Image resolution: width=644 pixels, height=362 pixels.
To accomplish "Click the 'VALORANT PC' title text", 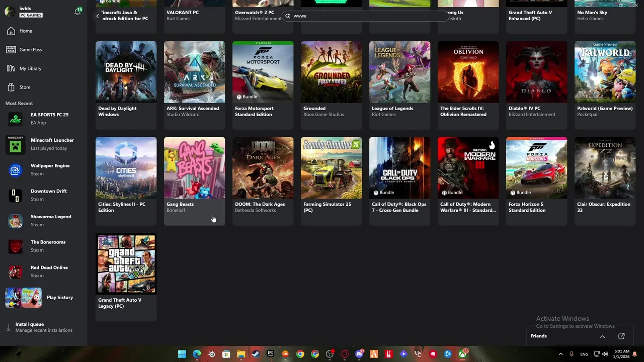I will 182,13.
